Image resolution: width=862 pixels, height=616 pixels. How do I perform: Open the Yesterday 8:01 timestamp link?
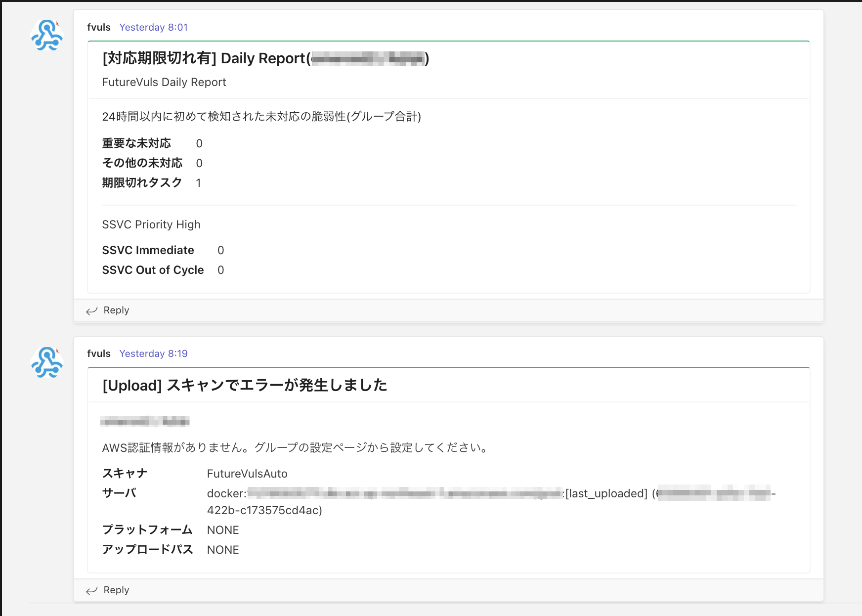[154, 27]
